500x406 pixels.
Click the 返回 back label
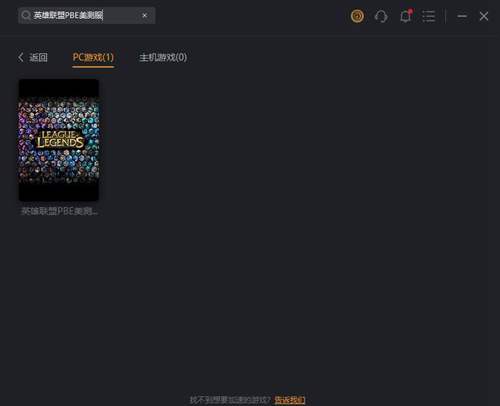(x=38, y=57)
